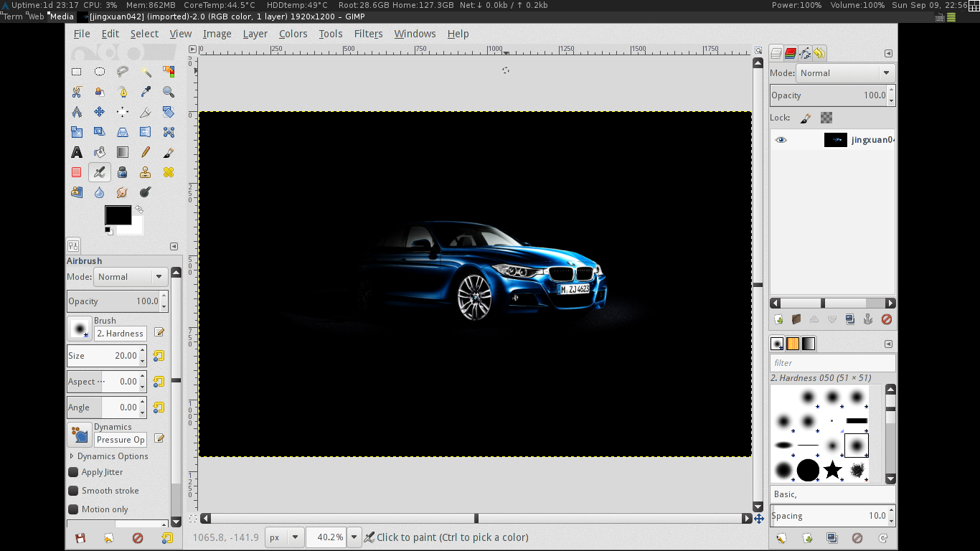
Task: Enable the Smooth stroke checkbox
Action: (73, 491)
